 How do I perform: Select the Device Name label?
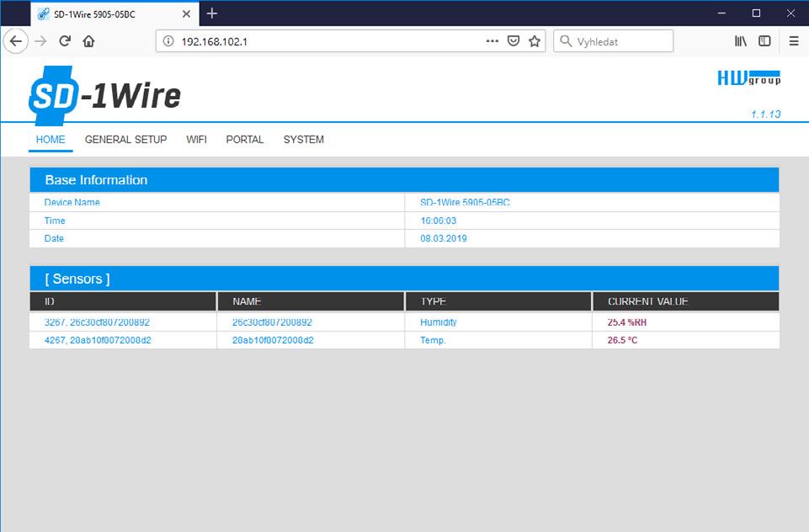(x=72, y=202)
